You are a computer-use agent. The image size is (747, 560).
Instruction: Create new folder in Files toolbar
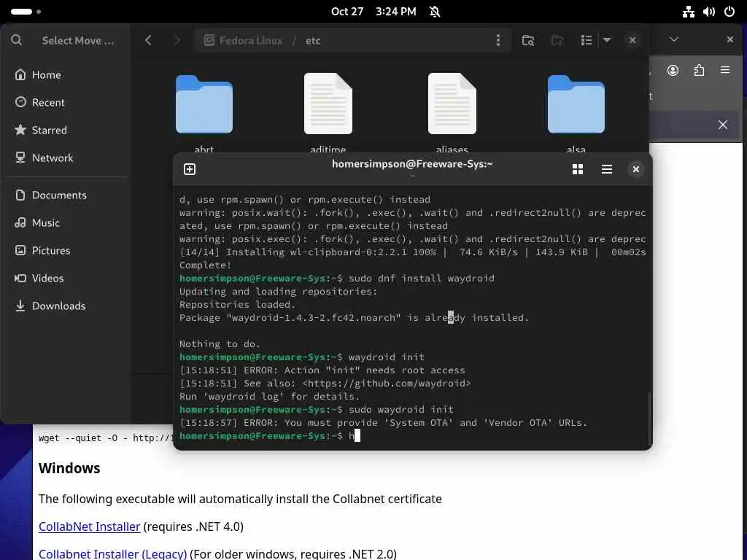557,41
